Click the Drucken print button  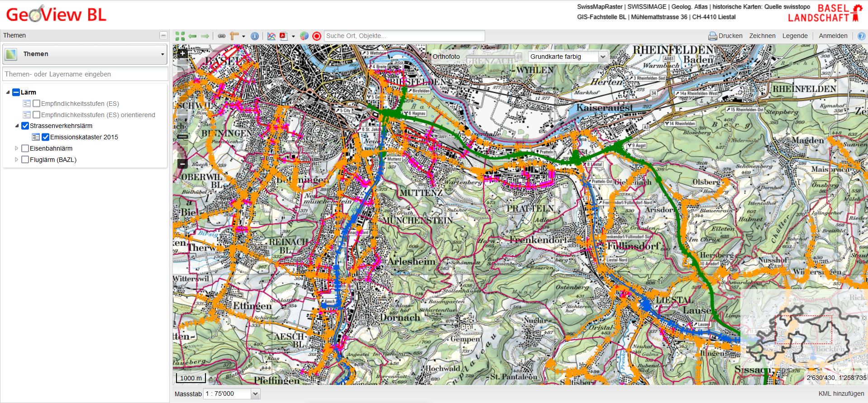pyautogui.click(x=725, y=36)
